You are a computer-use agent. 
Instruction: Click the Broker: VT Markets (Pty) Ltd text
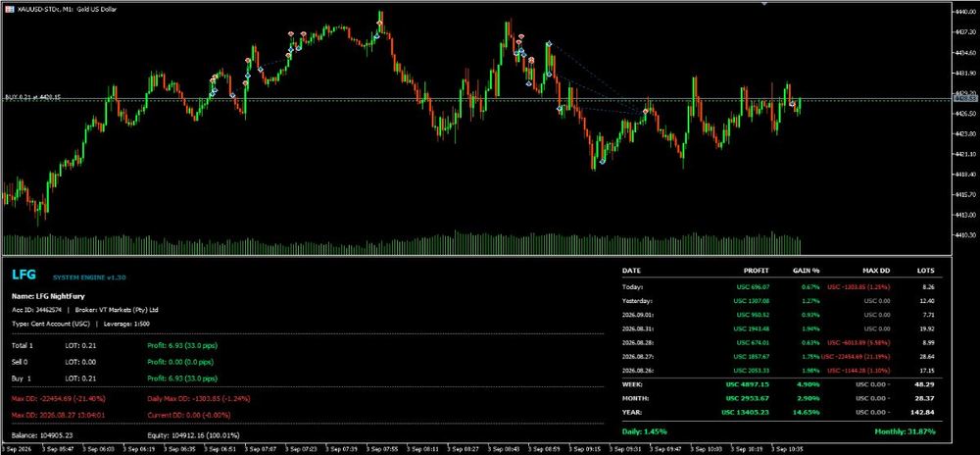[x=117, y=309]
